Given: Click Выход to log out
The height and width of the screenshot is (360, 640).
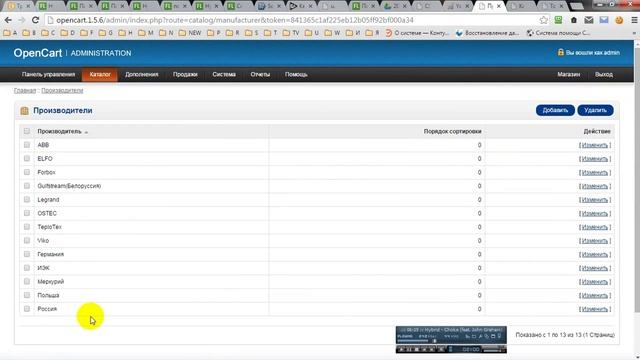Looking at the screenshot, I should point(604,74).
